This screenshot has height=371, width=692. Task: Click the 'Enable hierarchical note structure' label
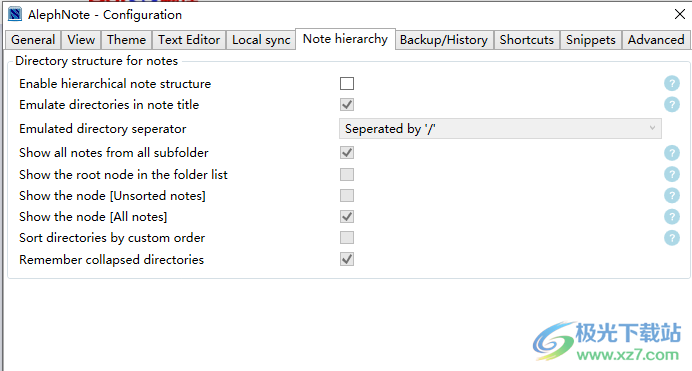click(115, 83)
